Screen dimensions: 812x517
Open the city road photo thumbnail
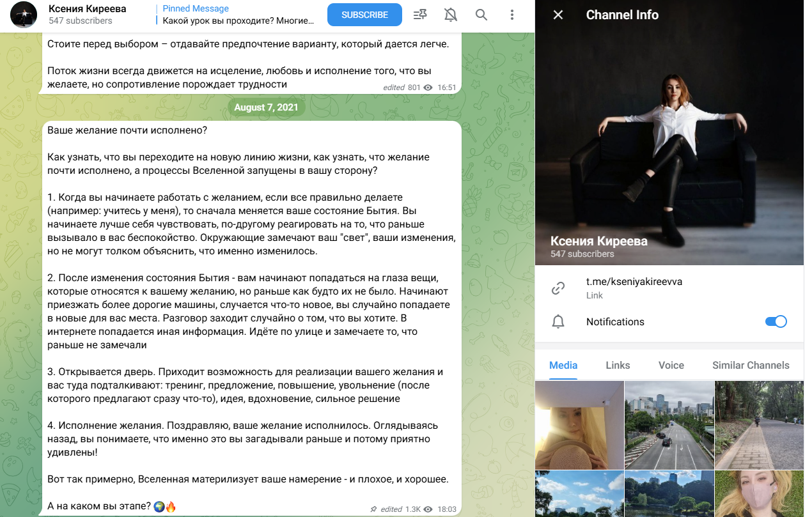pos(669,425)
